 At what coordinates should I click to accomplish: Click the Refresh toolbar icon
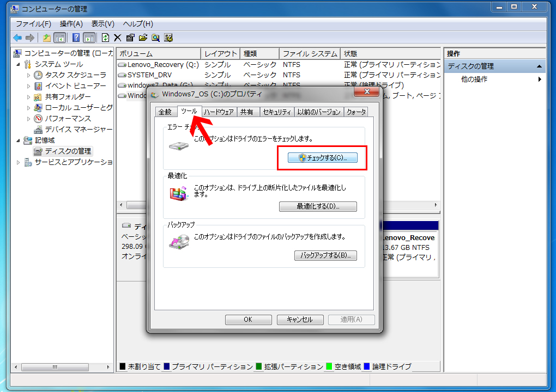(105, 38)
